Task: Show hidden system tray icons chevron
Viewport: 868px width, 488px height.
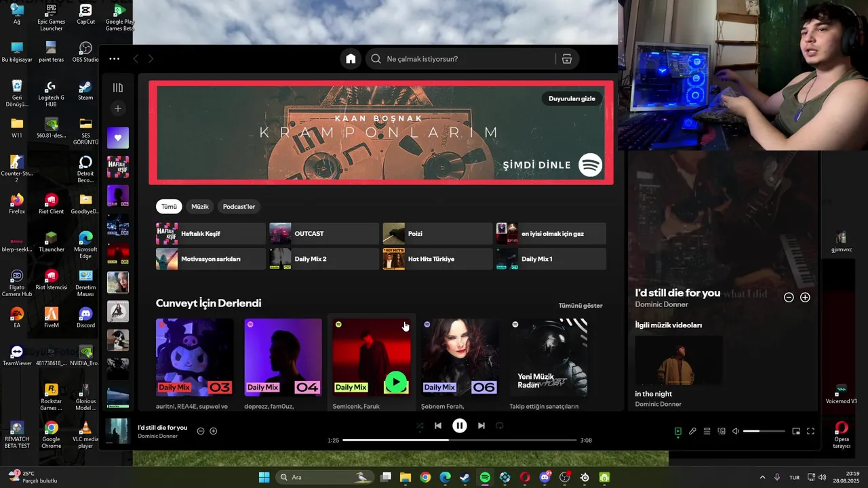Action: [762, 477]
